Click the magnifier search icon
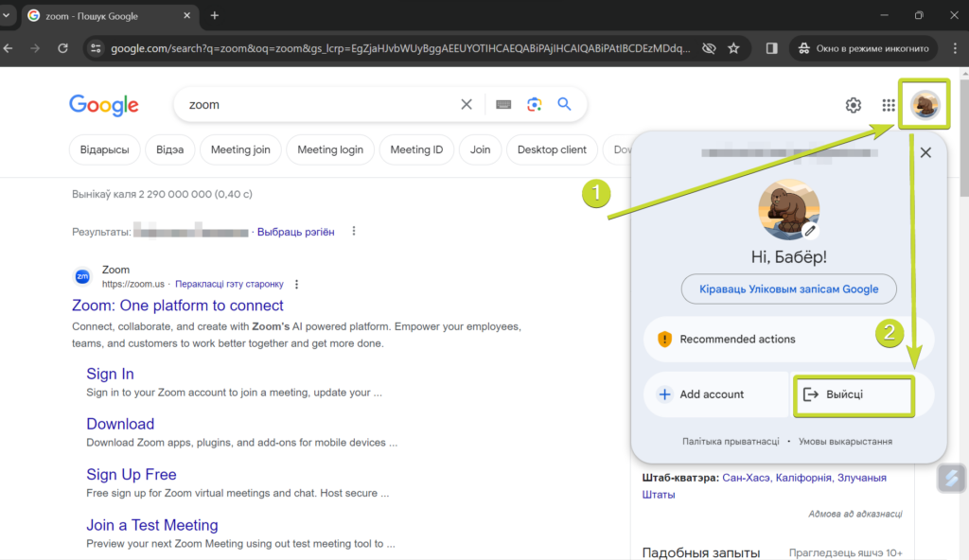Viewport: 969px width, 560px height. click(x=564, y=104)
